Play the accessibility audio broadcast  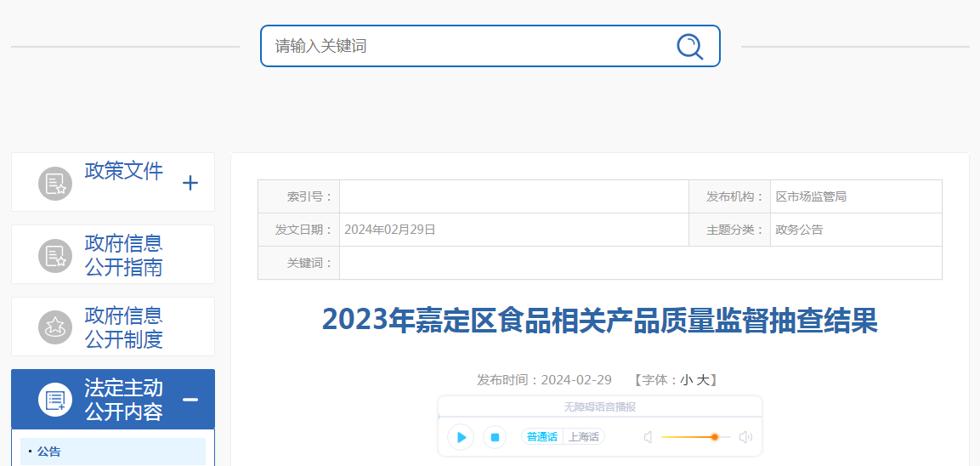tap(462, 436)
